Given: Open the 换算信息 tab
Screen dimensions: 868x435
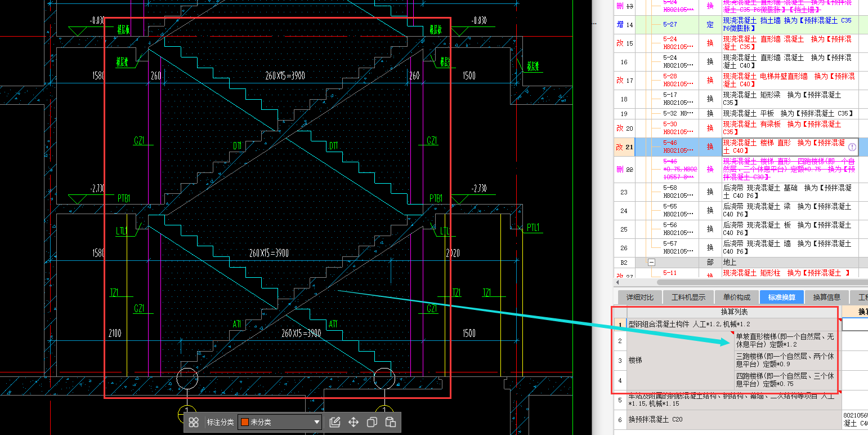Looking at the screenshot, I should [x=826, y=297].
